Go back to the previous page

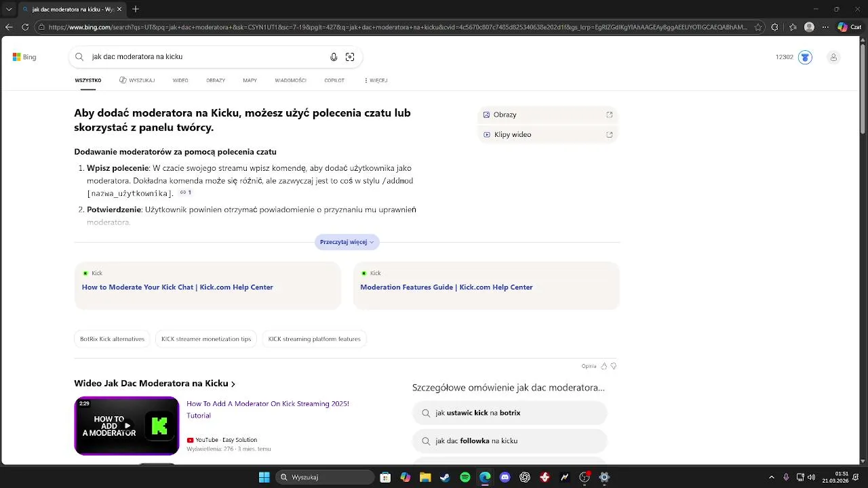tap(9, 27)
